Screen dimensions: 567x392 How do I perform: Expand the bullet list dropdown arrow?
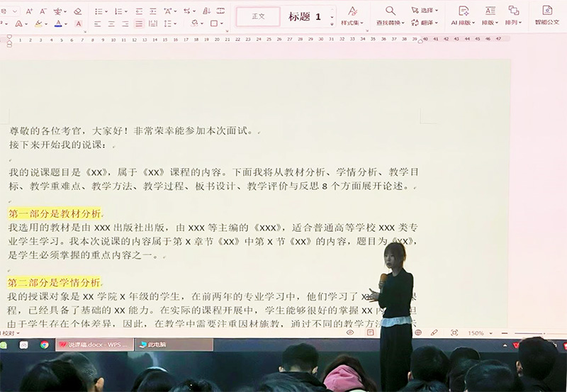pyautogui.click(x=106, y=11)
